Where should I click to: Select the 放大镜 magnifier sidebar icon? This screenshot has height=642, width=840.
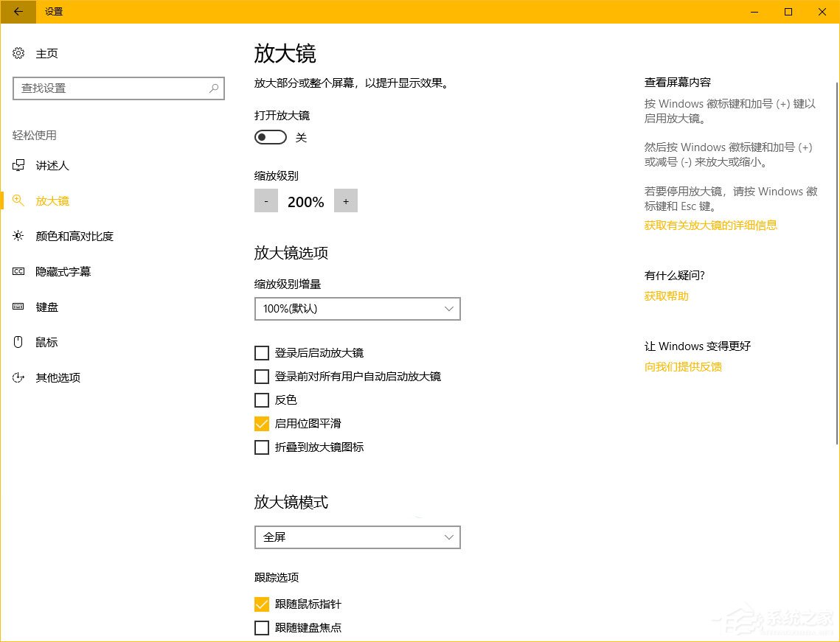18,200
